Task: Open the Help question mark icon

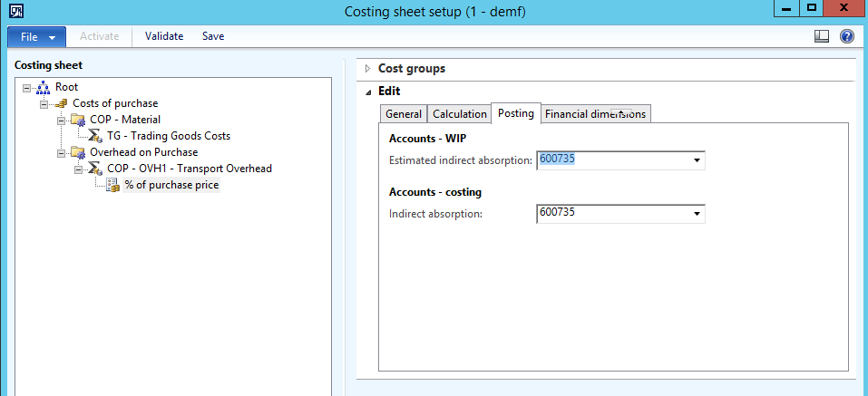Action: click(847, 37)
